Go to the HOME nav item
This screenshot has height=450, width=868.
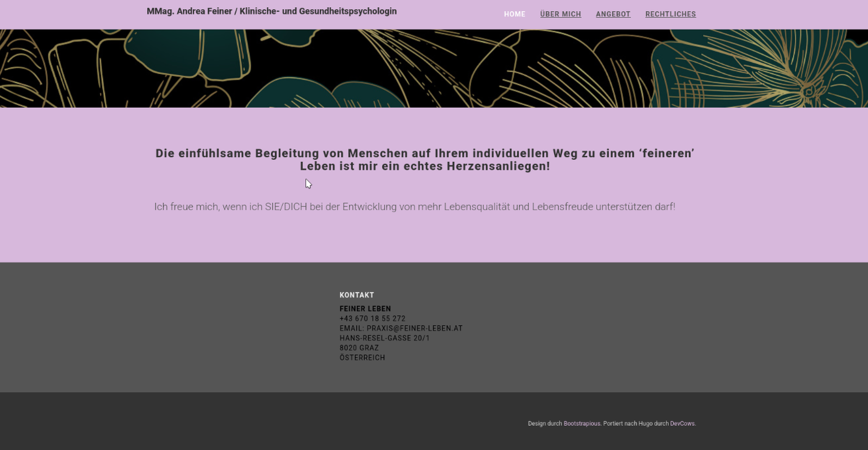point(515,14)
